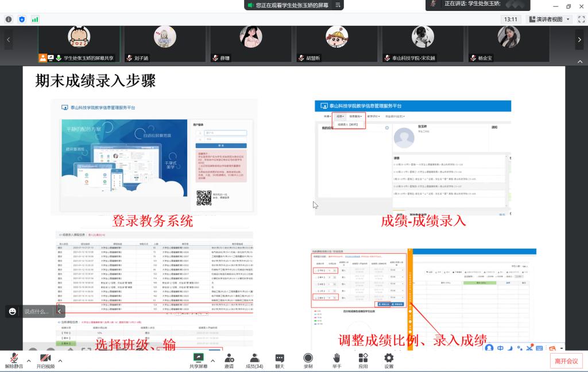The height and width of the screenshot is (372, 588).
Task: Click the 泰山科技学院 platform screenshot with blue header
Action: tap(413, 157)
